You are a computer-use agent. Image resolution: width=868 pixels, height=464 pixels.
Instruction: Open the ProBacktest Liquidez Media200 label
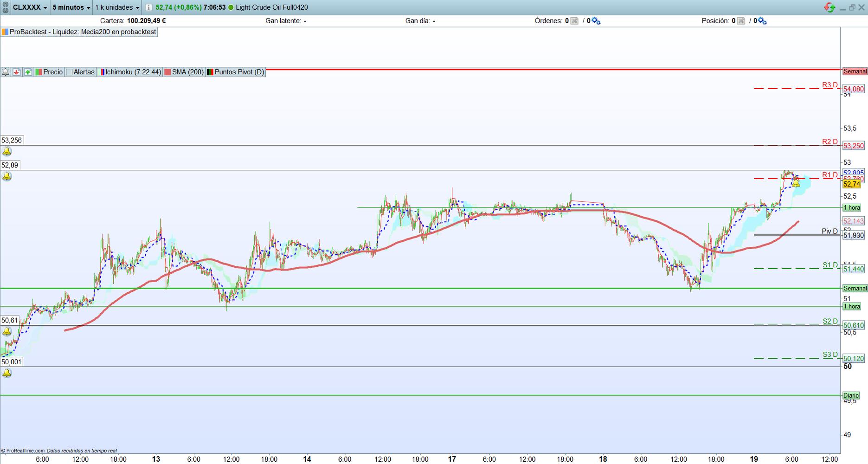point(79,32)
